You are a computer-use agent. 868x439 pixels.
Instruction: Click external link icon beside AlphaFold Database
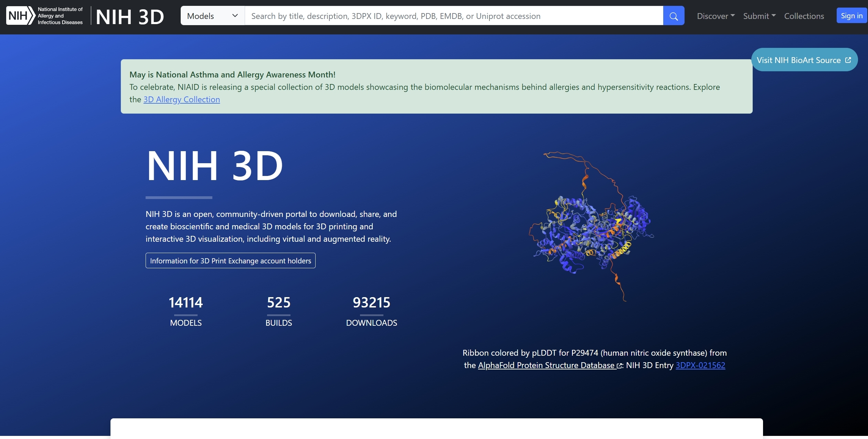[619, 366]
